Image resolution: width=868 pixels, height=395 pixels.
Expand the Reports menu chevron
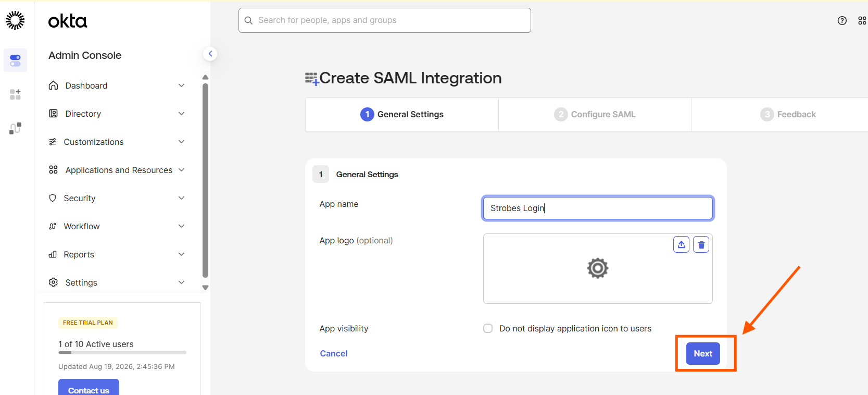coord(181,254)
